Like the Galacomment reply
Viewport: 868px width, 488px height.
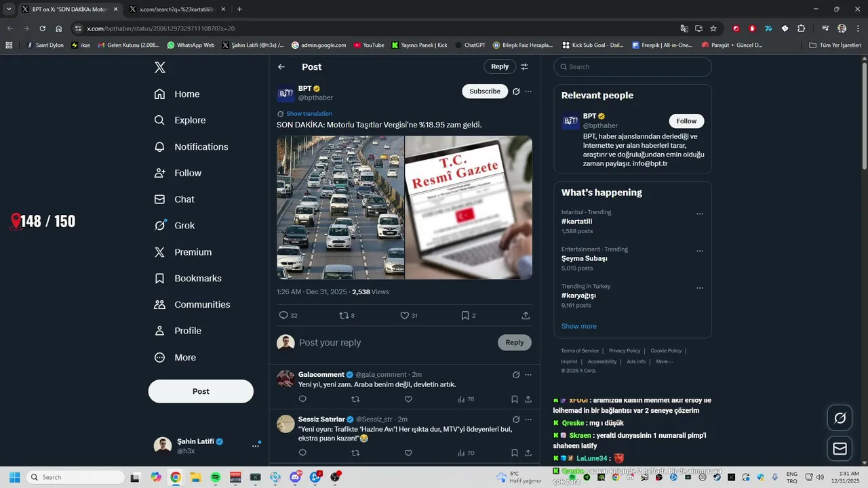point(408,399)
